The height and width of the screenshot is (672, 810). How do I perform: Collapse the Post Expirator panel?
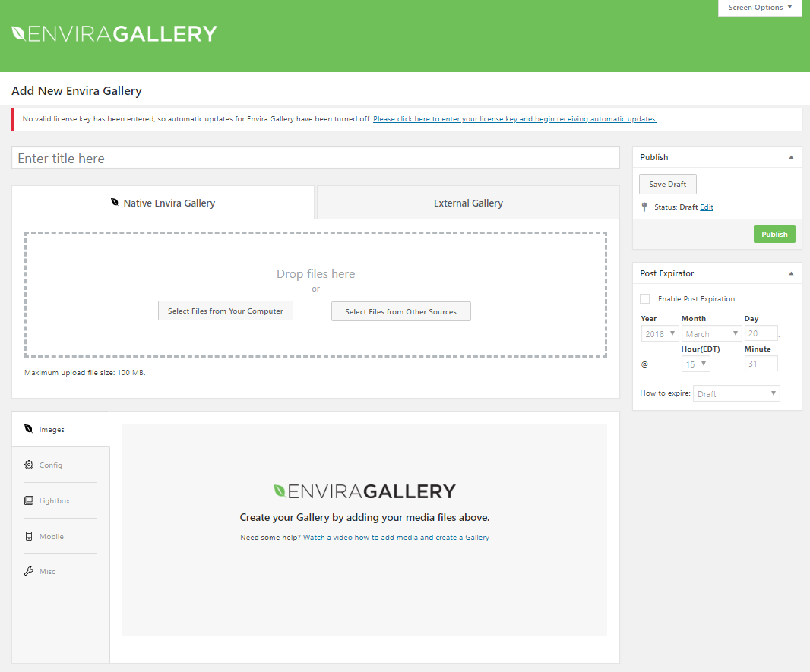coord(790,273)
